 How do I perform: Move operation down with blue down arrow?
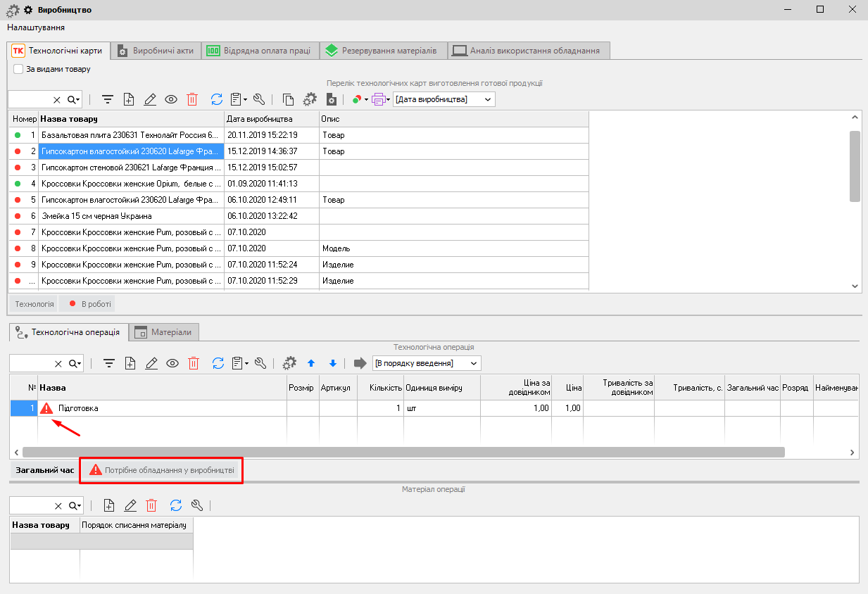click(x=333, y=364)
